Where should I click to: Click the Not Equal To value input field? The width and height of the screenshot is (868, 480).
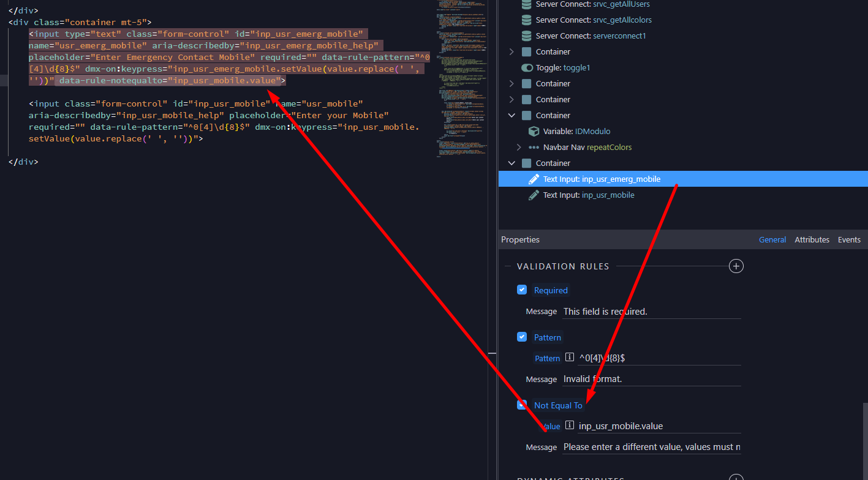[x=659, y=426]
